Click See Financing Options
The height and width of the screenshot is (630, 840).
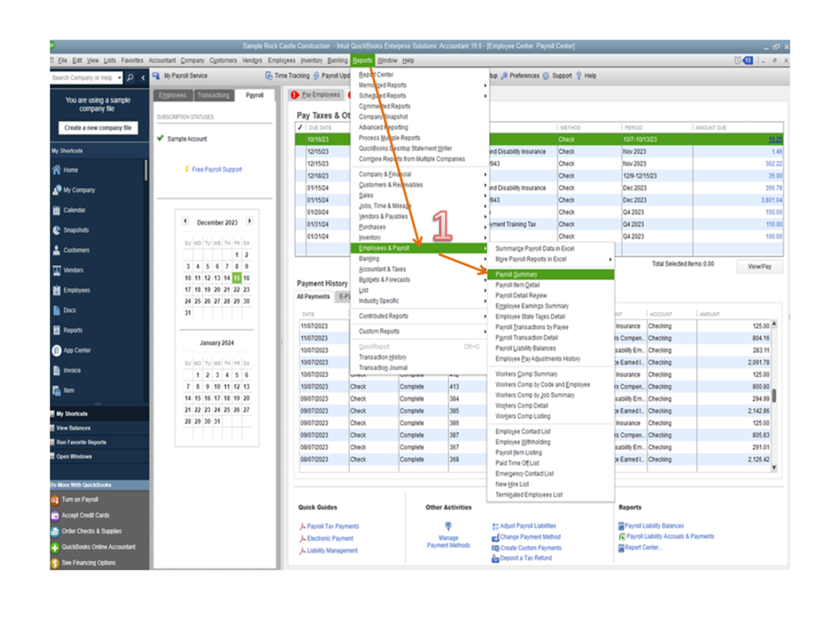click(83, 563)
